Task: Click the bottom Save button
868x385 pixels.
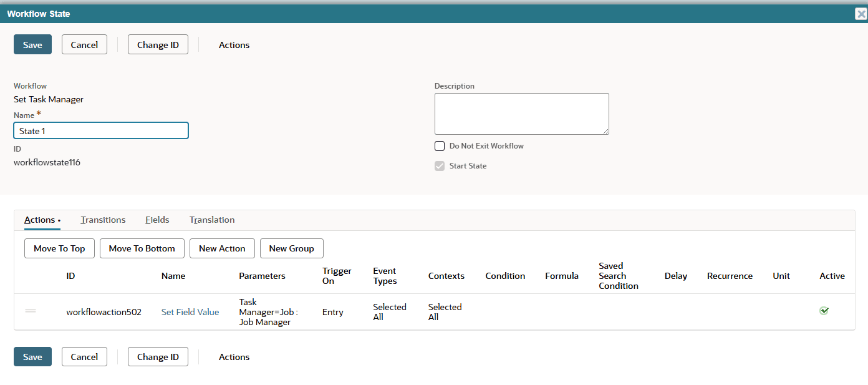Action: tap(32, 357)
